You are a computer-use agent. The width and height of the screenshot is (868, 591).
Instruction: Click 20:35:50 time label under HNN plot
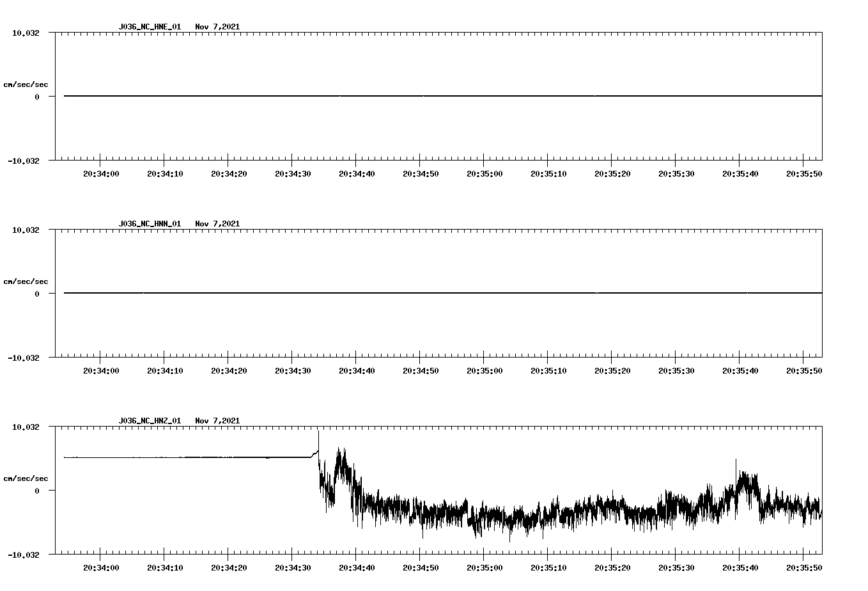click(x=804, y=371)
